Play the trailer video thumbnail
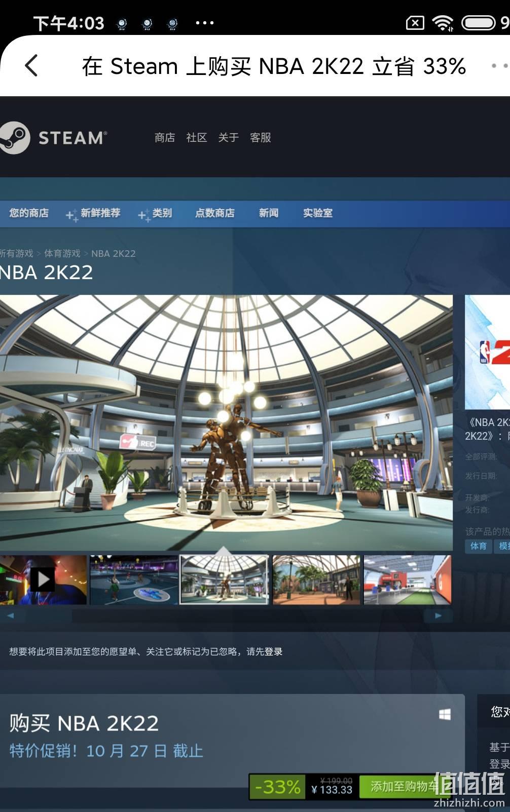 click(x=43, y=579)
